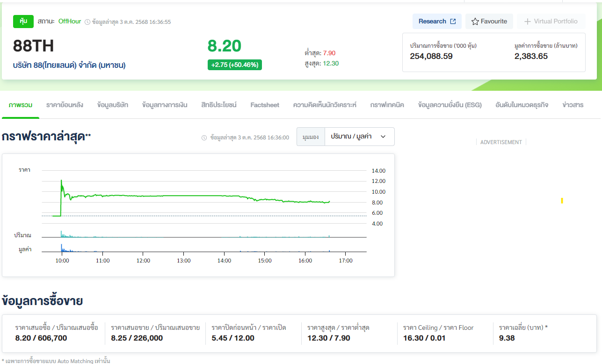This screenshot has height=364, width=602.
Task: Switch to the ราคาย้อนหลัง tab
Action: click(65, 105)
